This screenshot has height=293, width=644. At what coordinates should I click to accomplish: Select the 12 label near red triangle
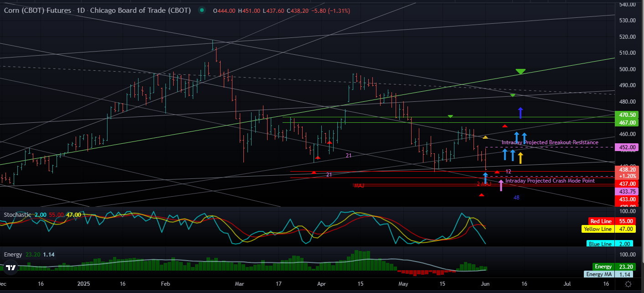click(x=508, y=172)
